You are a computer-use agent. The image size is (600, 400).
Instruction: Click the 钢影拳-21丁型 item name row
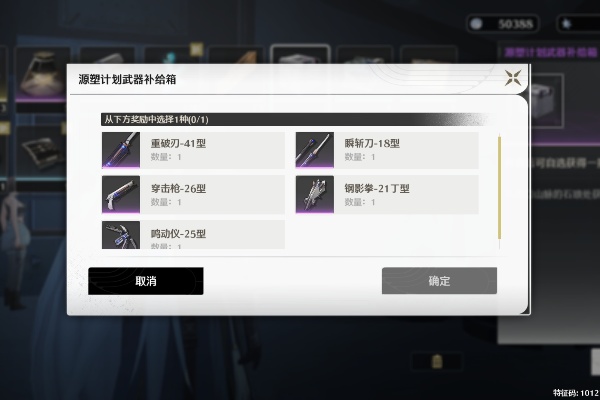387,194
